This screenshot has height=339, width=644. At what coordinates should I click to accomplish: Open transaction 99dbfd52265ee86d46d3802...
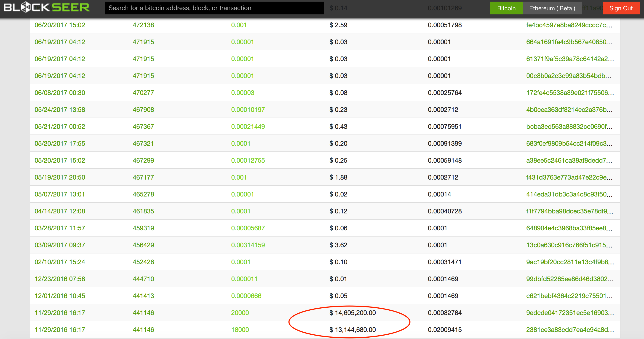coord(570,279)
